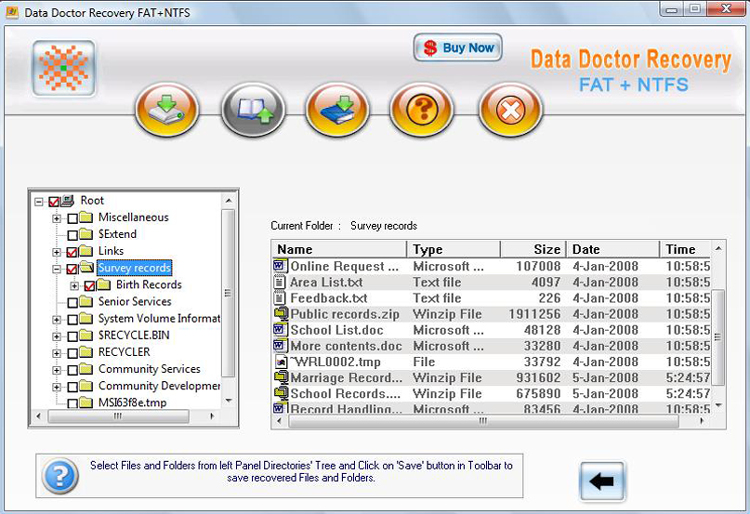The image size is (750, 514).
Task: Click the save log blue book icon
Action: point(337,110)
